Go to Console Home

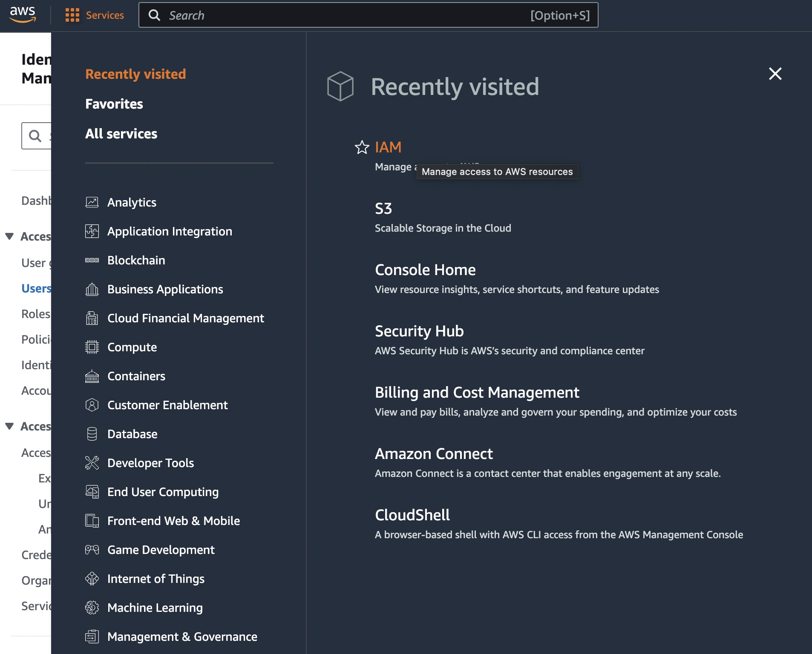pos(425,270)
